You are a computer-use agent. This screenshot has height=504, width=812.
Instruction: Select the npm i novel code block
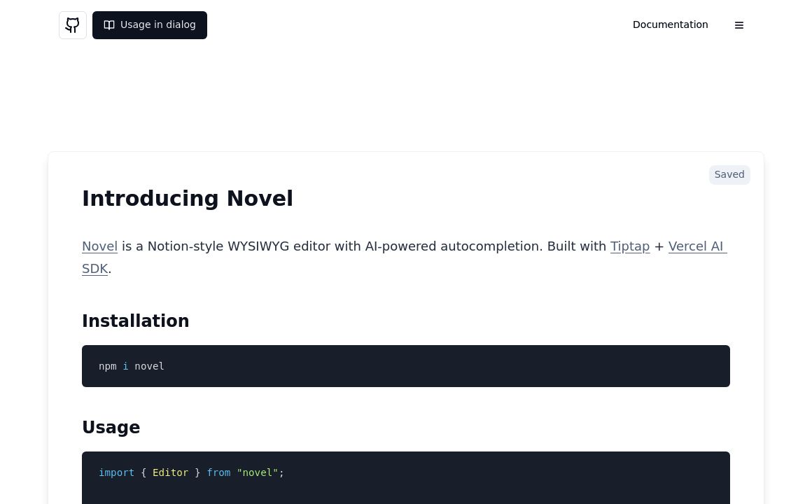click(406, 365)
